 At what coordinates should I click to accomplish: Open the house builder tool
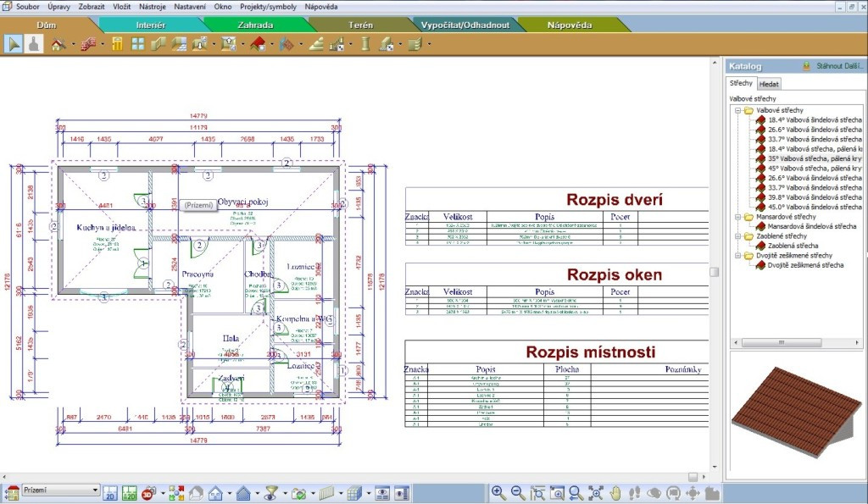click(58, 44)
